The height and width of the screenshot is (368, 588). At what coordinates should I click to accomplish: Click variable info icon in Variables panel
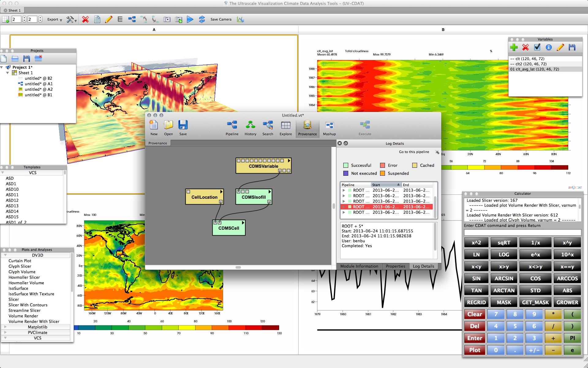tap(549, 47)
